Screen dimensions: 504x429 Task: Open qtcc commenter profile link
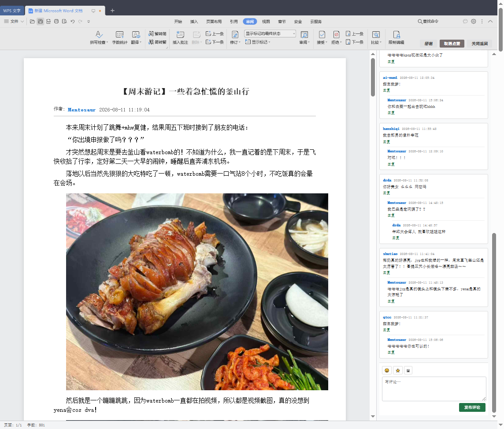click(387, 317)
